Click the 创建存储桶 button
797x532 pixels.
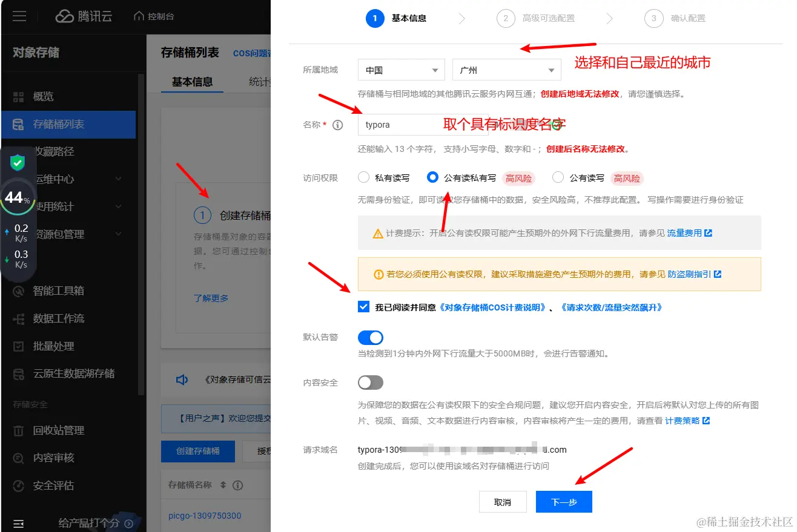coord(198,452)
